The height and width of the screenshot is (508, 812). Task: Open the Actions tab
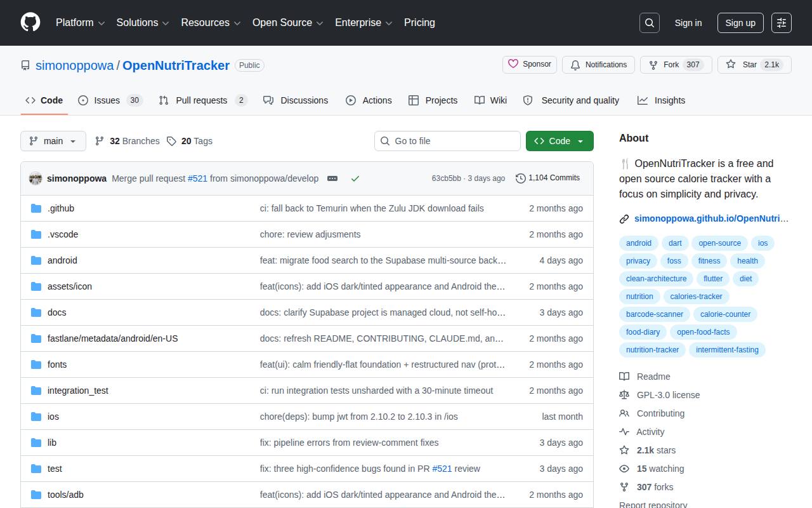point(369,100)
